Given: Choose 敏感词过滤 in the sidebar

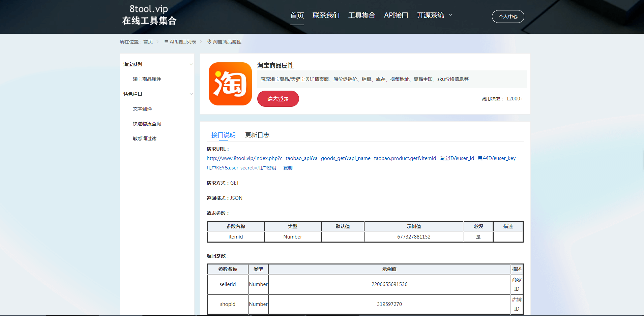Looking at the screenshot, I should [x=145, y=138].
